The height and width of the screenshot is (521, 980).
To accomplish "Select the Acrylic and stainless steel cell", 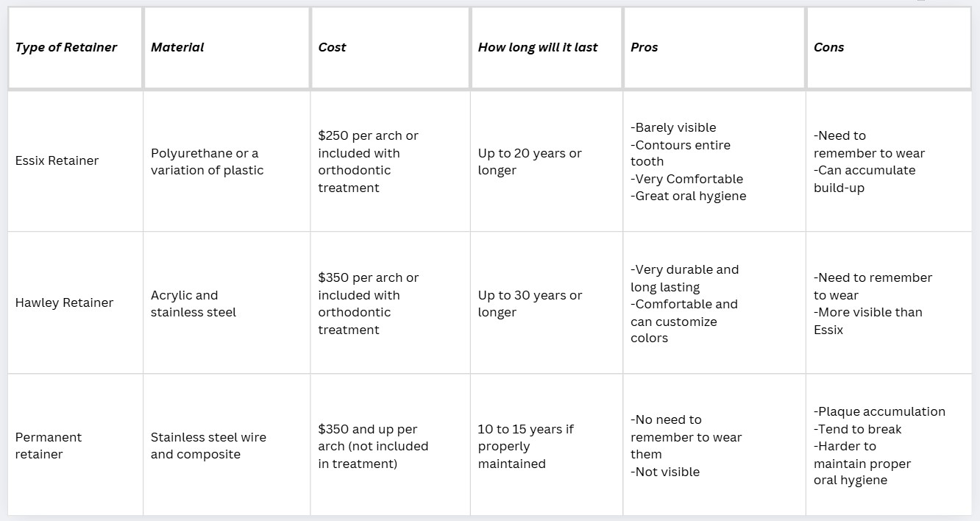I will point(227,303).
